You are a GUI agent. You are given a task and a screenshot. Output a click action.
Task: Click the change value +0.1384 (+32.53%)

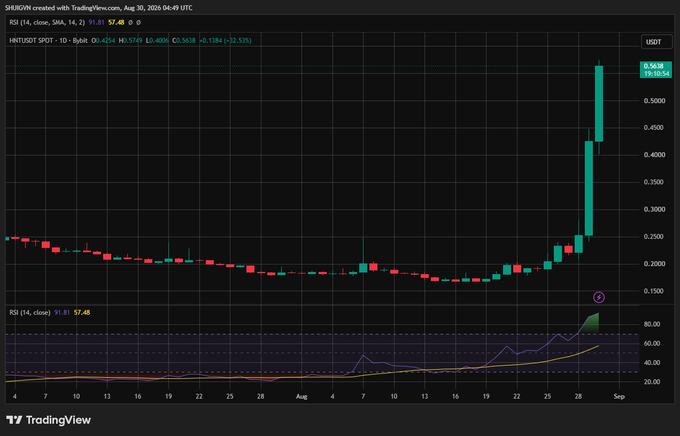coord(225,40)
